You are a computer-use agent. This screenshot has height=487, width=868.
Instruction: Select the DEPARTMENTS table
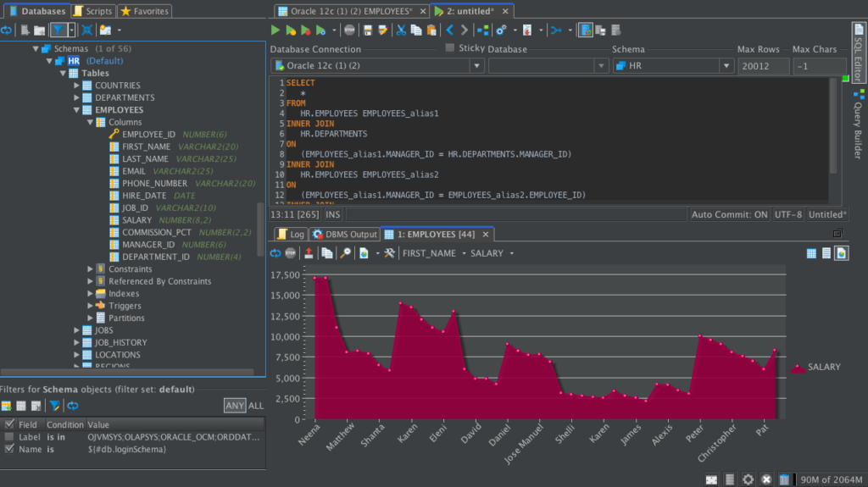[x=125, y=98]
